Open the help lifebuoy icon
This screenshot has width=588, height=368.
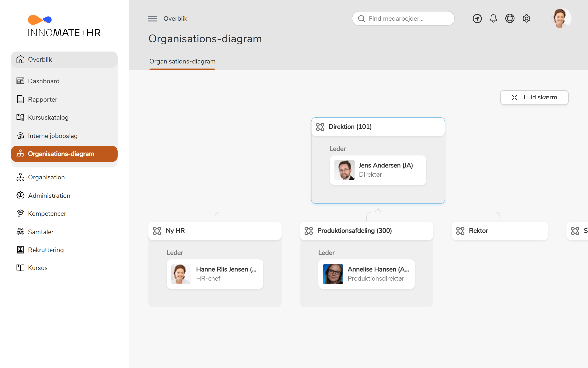(x=510, y=18)
